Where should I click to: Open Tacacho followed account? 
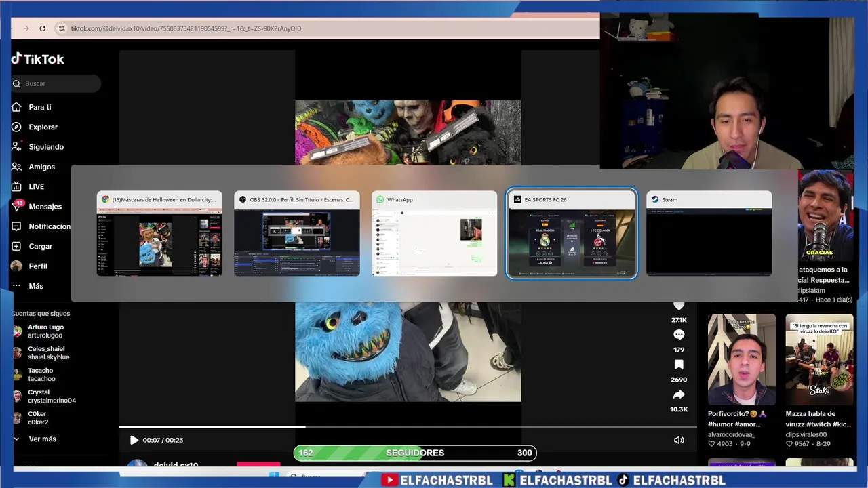[x=41, y=375]
